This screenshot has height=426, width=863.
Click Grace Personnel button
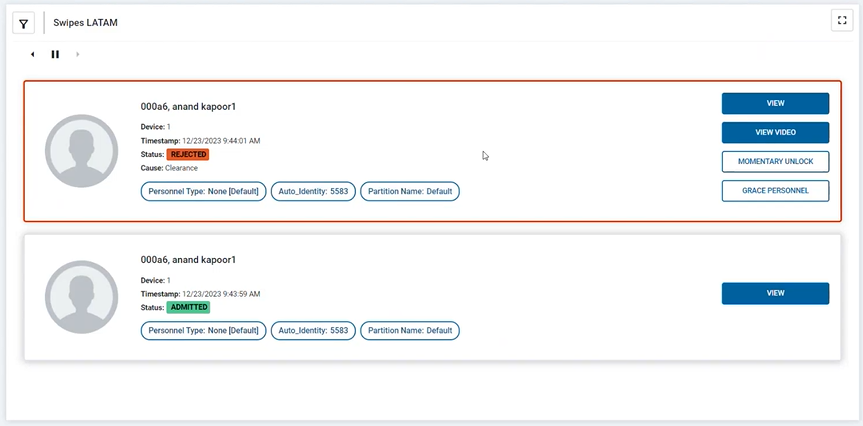coord(775,190)
